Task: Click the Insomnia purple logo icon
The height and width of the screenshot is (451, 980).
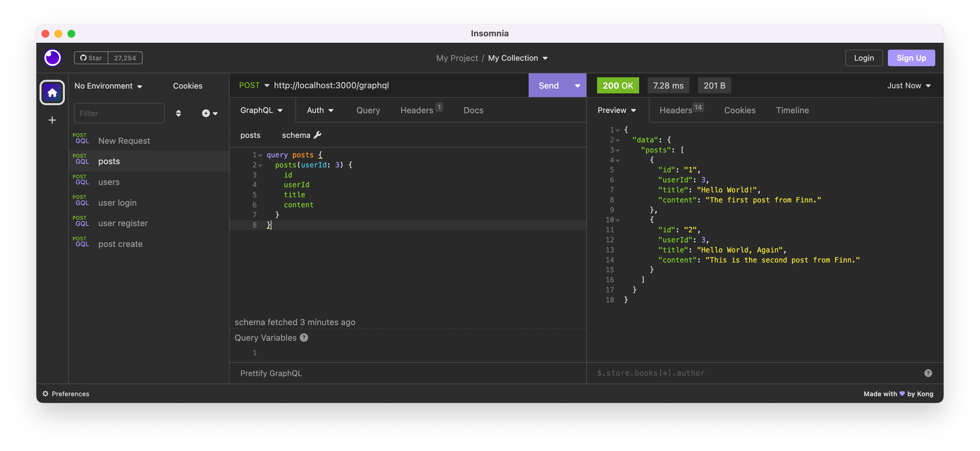Action: [53, 58]
